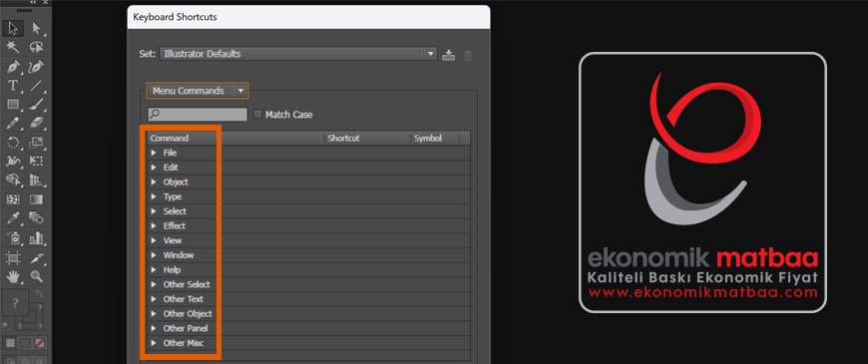Select the Line Segment tool
Viewport: 868px width, 364px height.
pyautogui.click(x=37, y=85)
